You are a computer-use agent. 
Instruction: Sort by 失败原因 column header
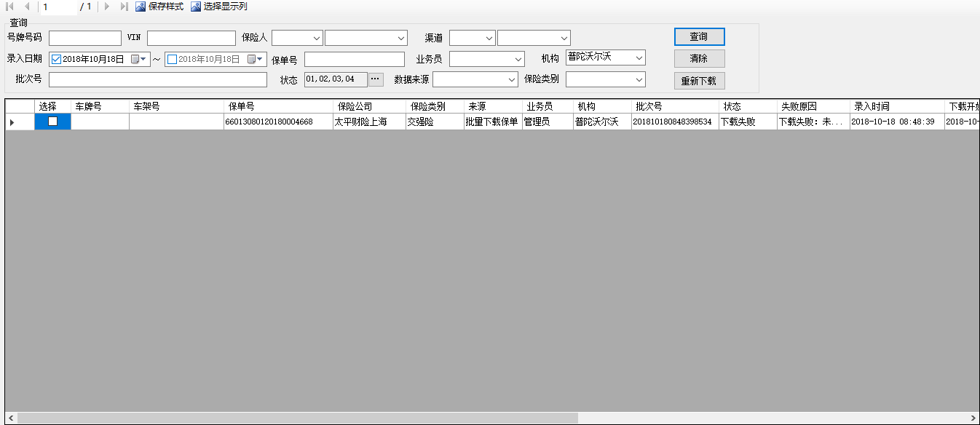814,106
